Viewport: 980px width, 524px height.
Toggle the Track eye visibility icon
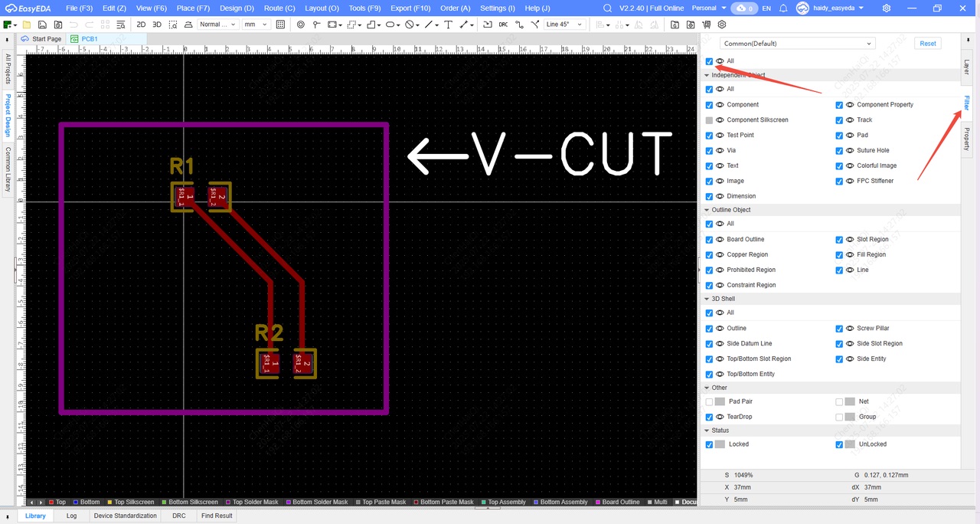[x=850, y=120]
